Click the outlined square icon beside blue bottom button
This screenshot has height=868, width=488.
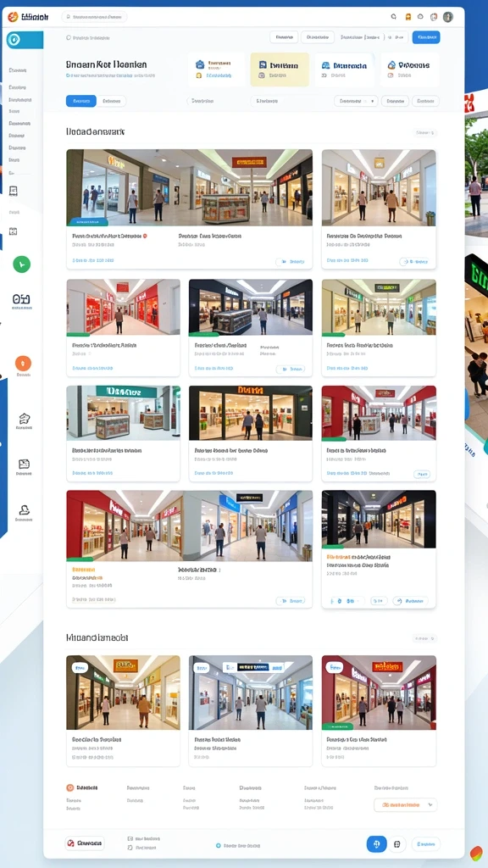[x=396, y=844]
